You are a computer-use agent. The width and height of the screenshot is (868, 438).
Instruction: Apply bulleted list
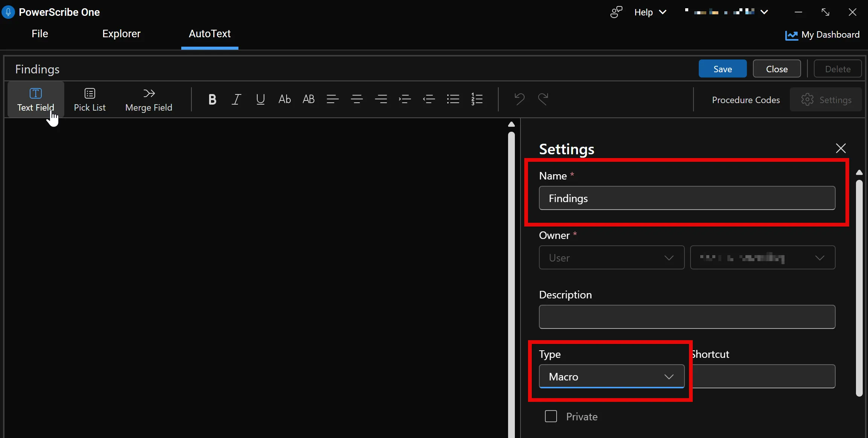[453, 99]
